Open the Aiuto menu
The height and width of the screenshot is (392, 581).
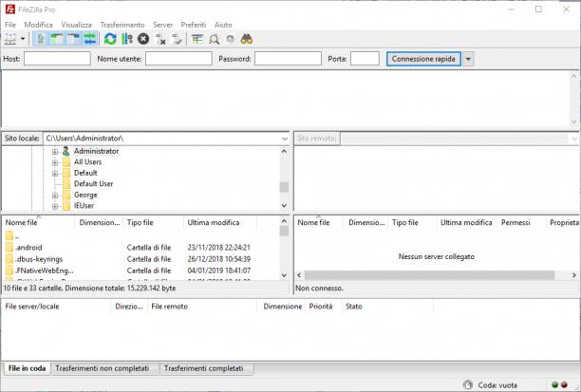pyautogui.click(x=223, y=25)
